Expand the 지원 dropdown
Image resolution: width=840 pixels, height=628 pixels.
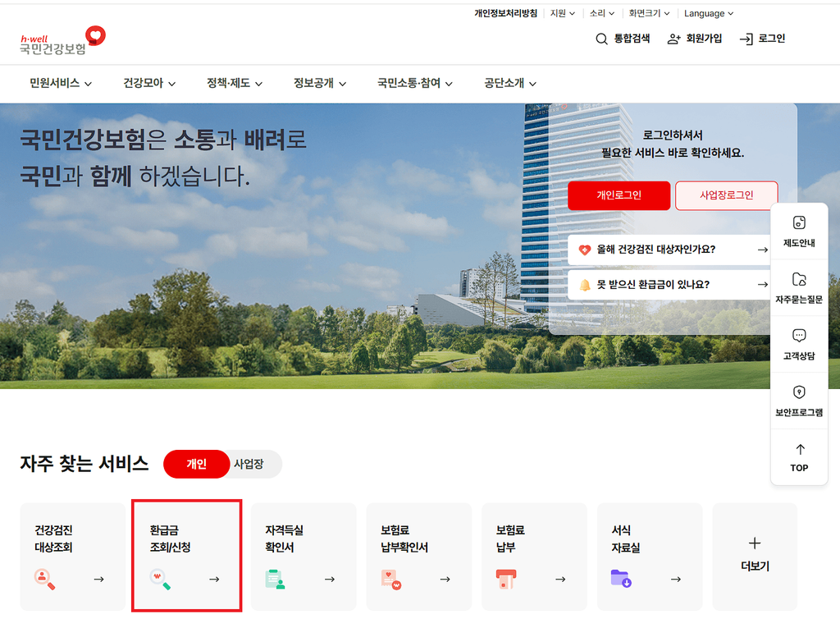point(563,13)
